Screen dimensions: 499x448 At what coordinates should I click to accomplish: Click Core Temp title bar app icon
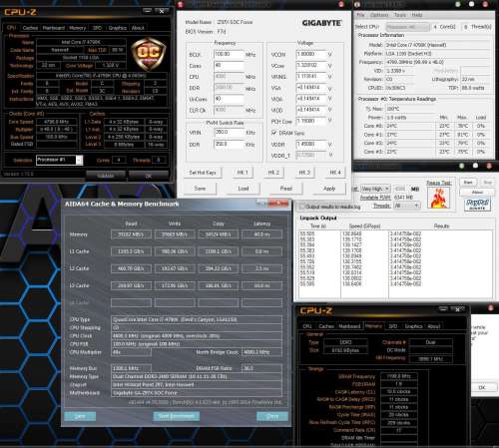pyautogui.click(x=357, y=5)
